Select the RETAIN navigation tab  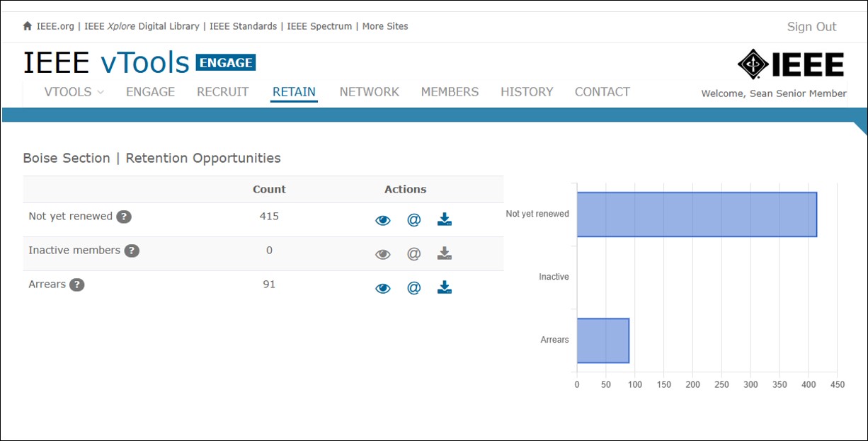click(x=294, y=92)
